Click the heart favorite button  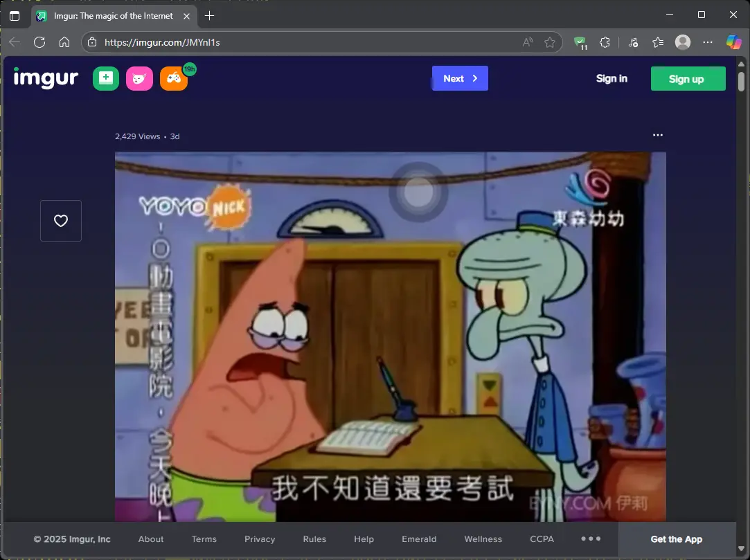61,221
